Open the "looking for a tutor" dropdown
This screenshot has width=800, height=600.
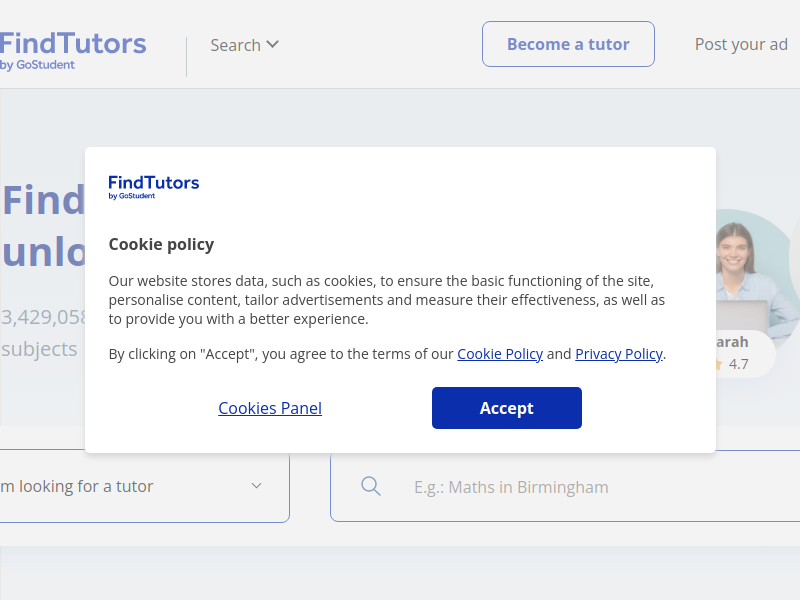(145, 486)
